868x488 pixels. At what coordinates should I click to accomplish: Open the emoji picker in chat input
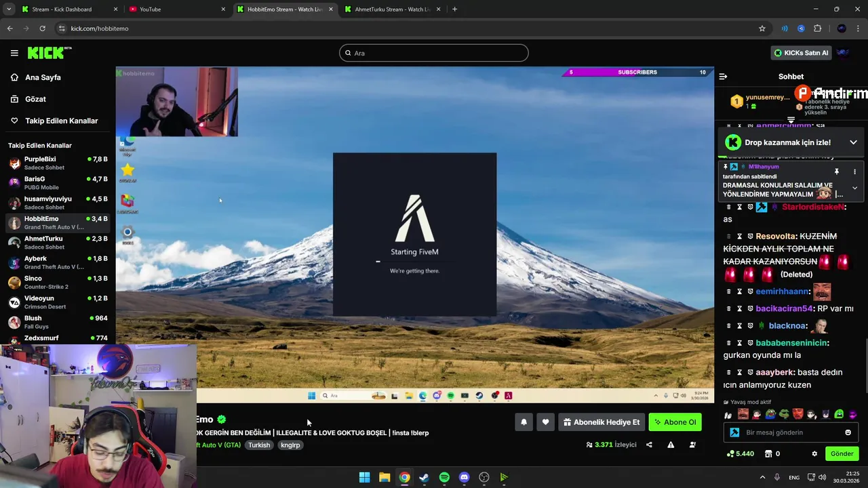[x=848, y=432]
